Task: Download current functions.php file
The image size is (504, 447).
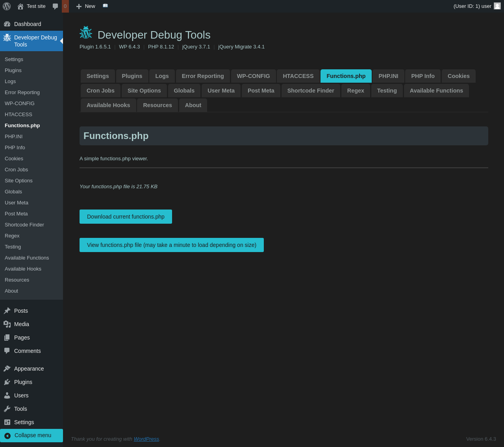Action: (126, 217)
